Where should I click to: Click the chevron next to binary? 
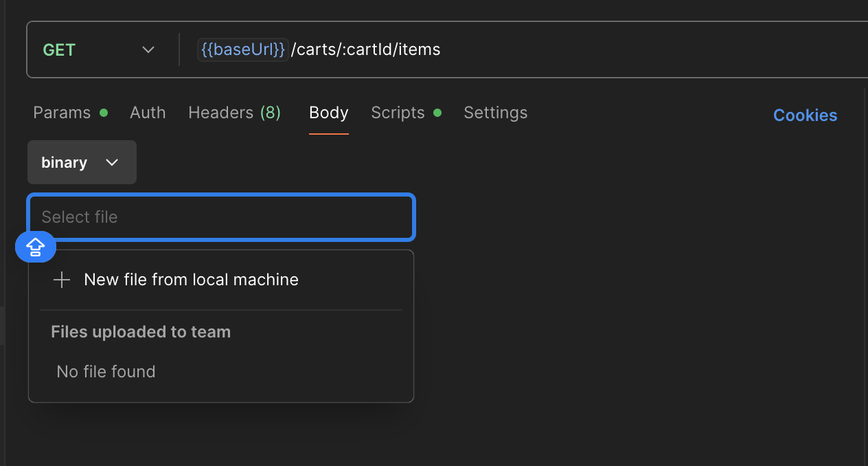112,163
